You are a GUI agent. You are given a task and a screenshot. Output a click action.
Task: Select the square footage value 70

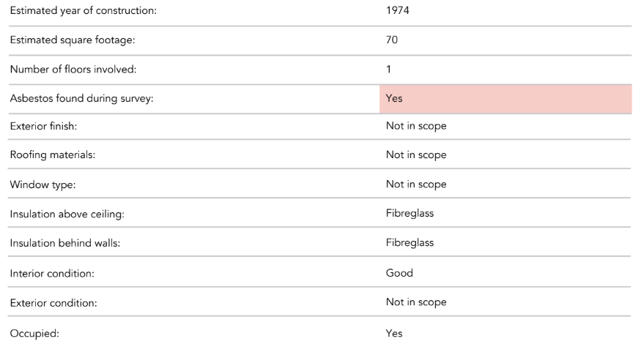392,40
